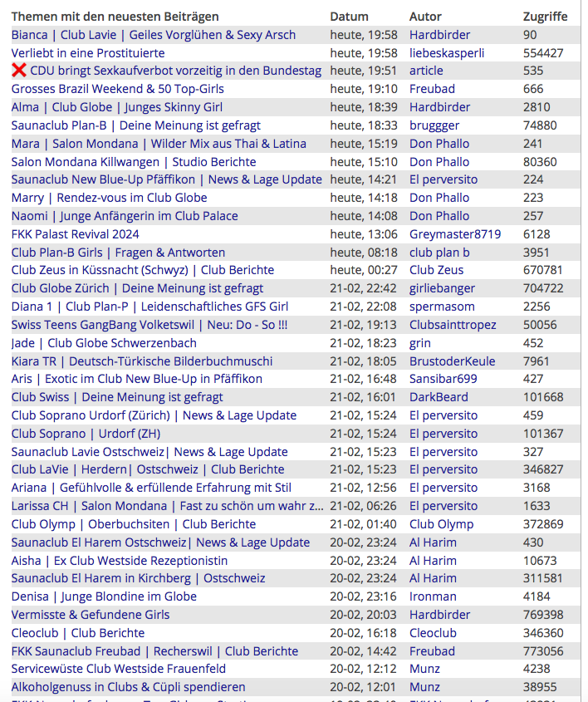588x702 pixels.
Task: Open 'Cleoclub | Club Berichte' thread
Action: (x=77, y=633)
